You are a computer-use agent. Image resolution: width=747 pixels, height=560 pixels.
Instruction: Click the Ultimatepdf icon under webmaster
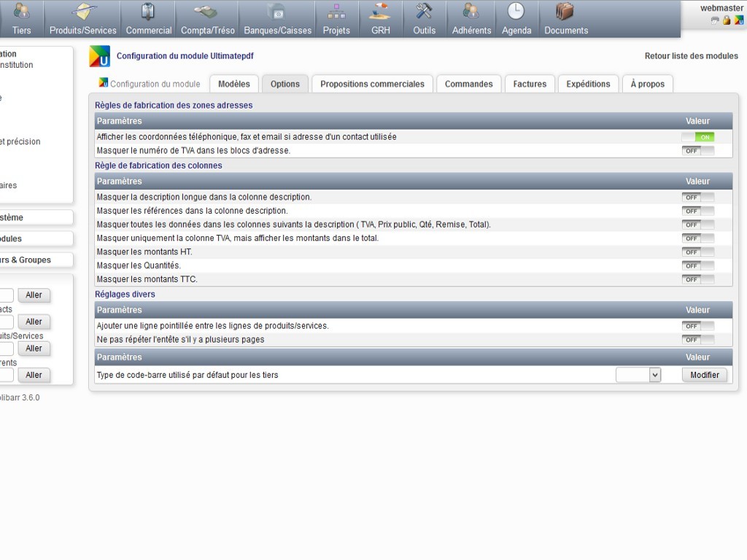click(x=738, y=20)
